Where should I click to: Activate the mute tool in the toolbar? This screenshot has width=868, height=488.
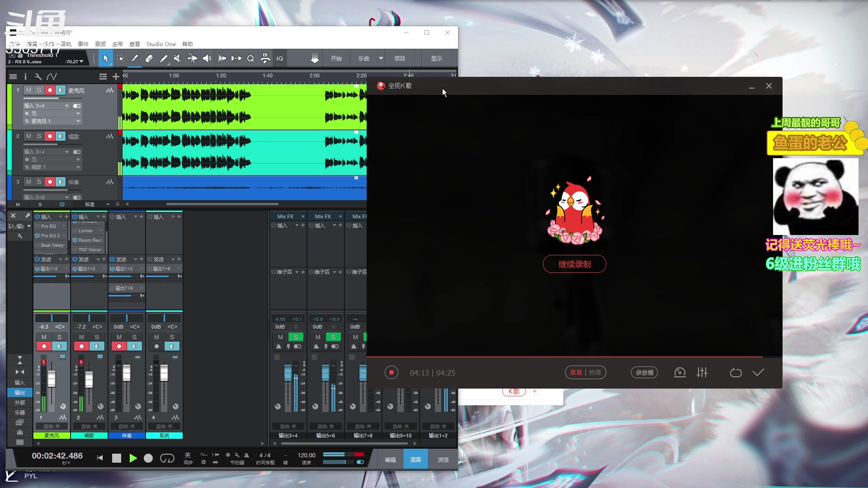pos(177,58)
